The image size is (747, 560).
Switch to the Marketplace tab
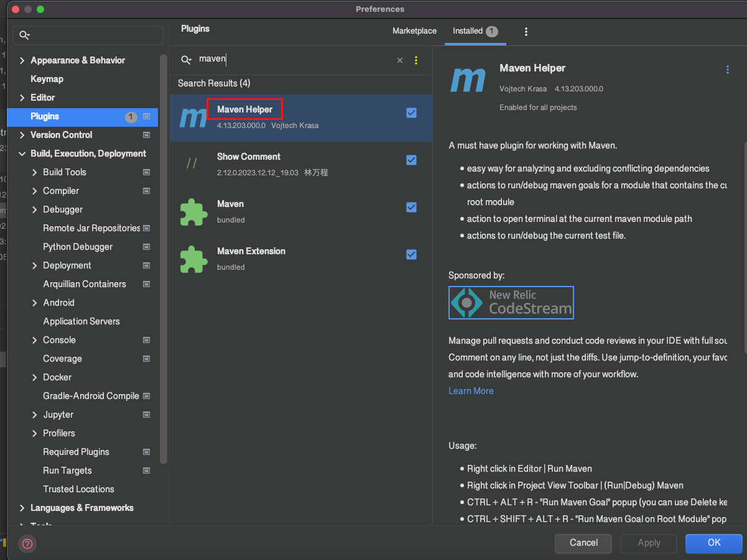pos(414,31)
